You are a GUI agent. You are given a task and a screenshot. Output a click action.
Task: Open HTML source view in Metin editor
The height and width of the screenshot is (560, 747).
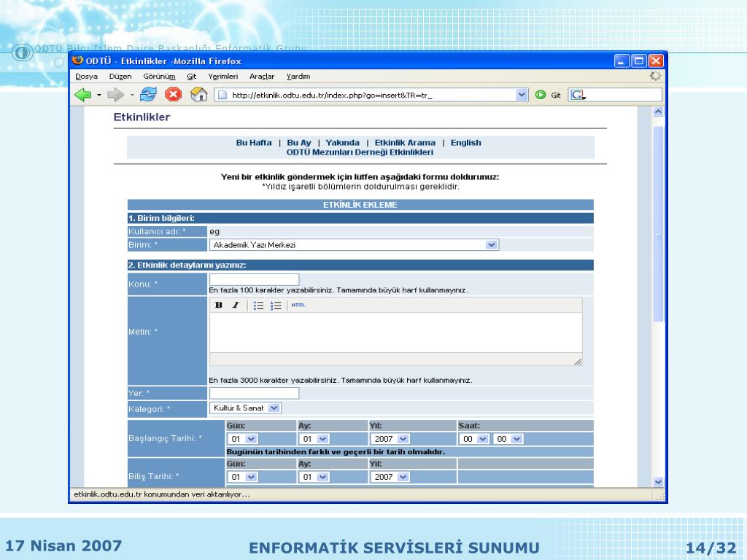(298, 306)
